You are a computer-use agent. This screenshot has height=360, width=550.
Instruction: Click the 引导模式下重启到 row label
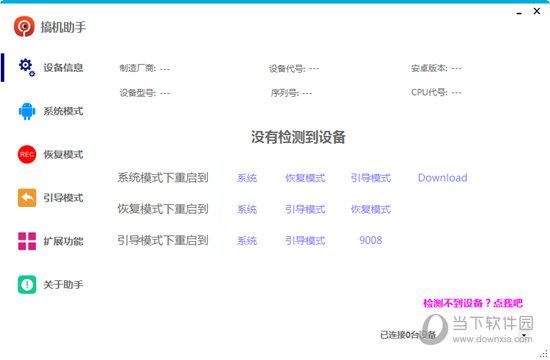point(163,240)
